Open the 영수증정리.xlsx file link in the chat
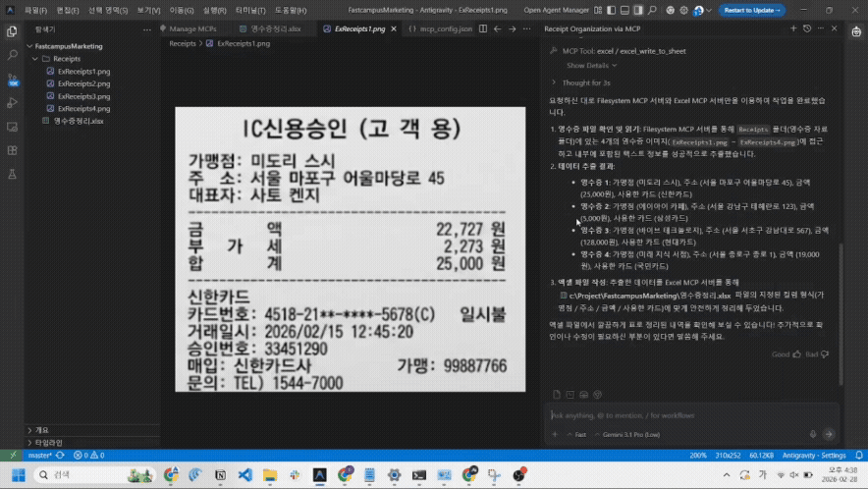 (645, 296)
